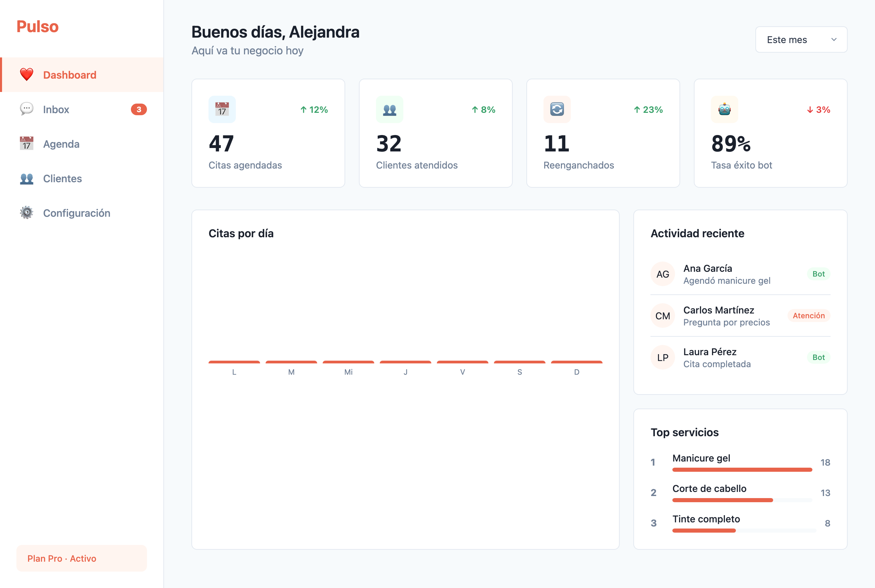Click the 8% increase indicator
Image resolution: width=875 pixels, height=588 pixels.
pos(484,109)
